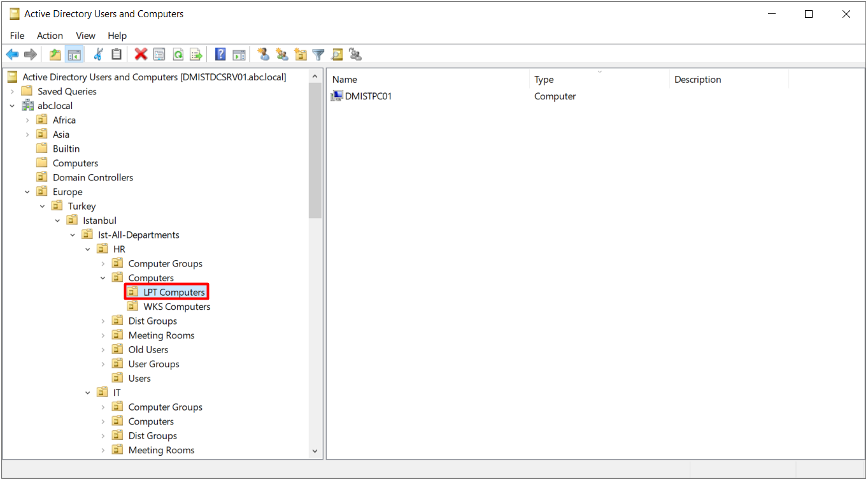Collapse the Istanbul OU
This screenshot has width=868, height=480.
pos(57,221)
